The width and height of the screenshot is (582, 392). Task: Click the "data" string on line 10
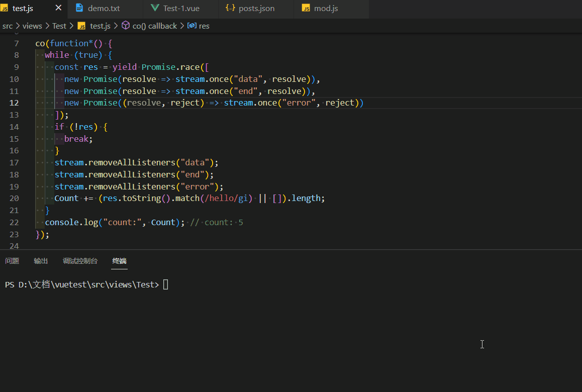(x=248, y=79)
